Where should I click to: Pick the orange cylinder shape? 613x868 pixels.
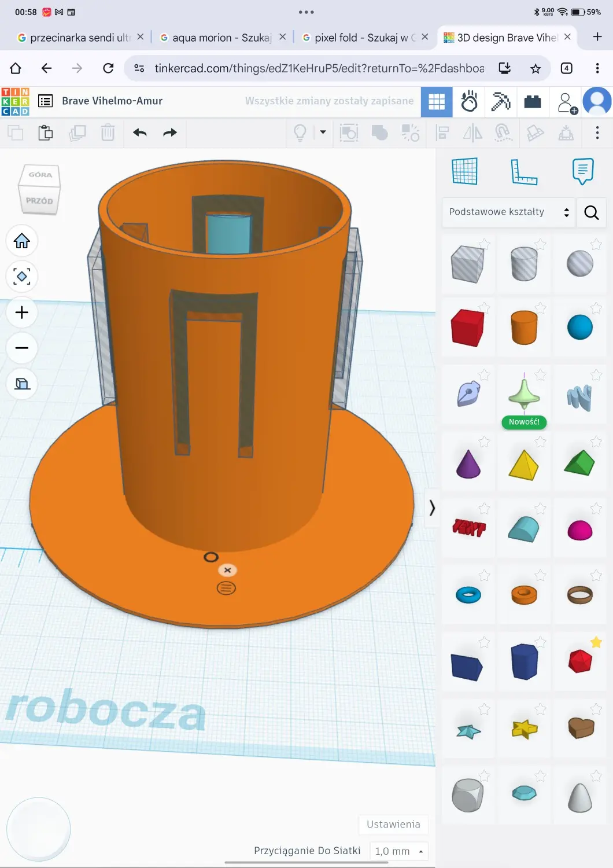[524, 328]
